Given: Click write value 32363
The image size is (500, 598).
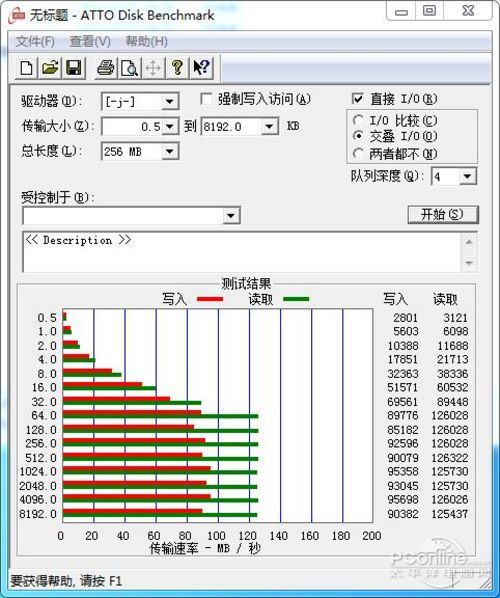Looking at the screenshot, I should click(403, 374).
